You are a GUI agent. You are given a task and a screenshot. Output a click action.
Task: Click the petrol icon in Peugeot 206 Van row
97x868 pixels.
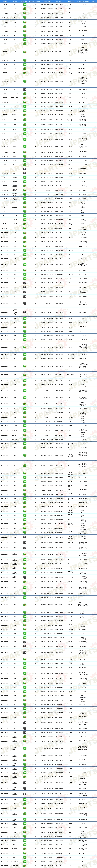click(x=25, y=439)
